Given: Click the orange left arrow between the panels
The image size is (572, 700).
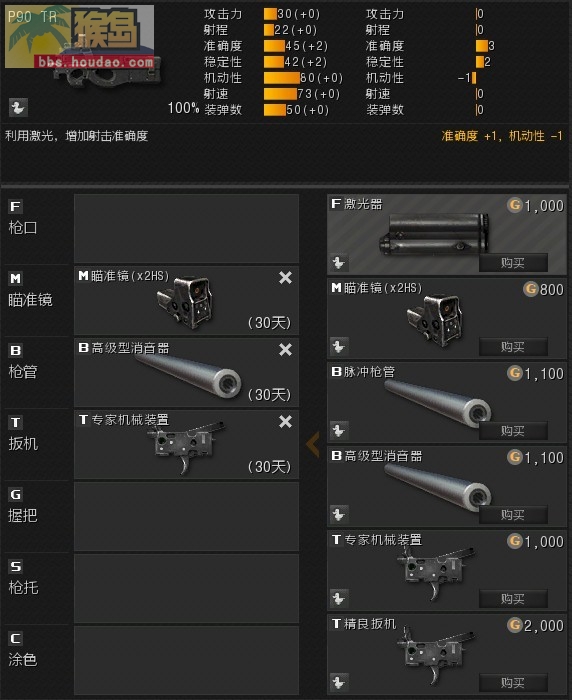Looking at the screenshot, I should 313,444.
